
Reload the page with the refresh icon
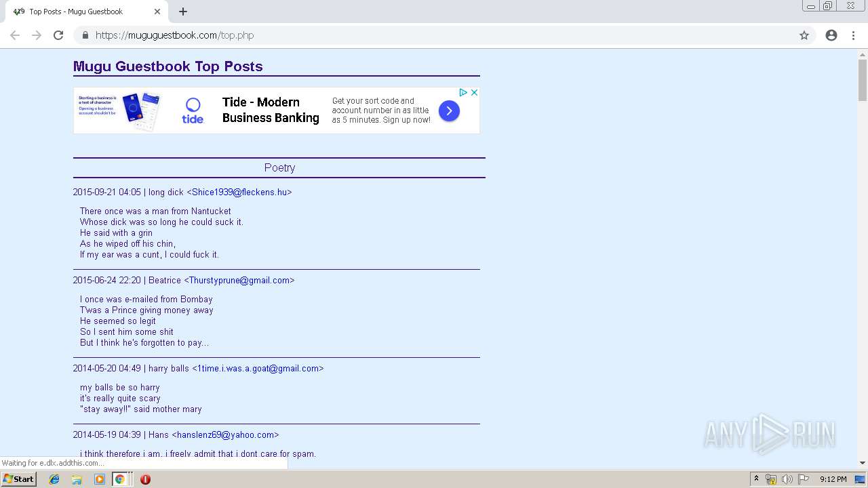(x=58, y=35)
